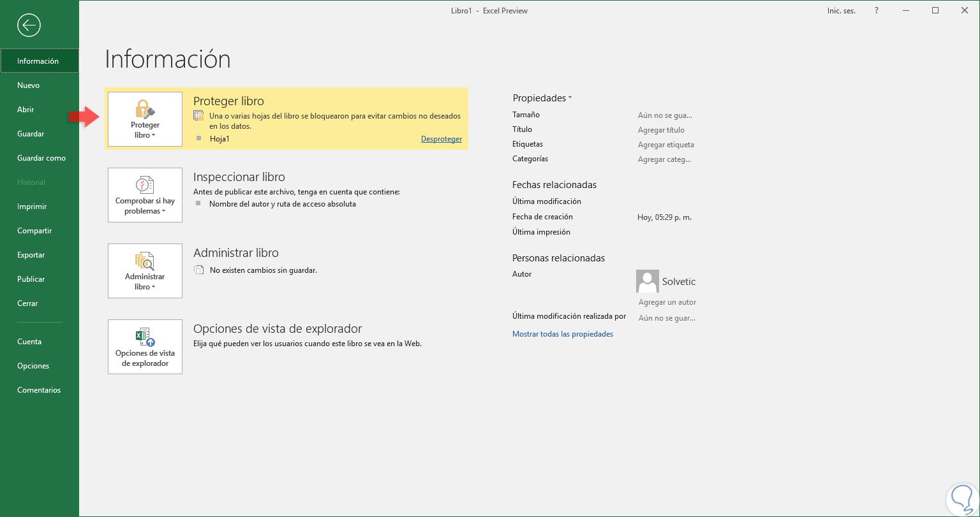Click the creation date 'Hoy, 05:29 p. m.'
Screen dimensions: 980x517
pyautogui.click(x=664, y=217)
